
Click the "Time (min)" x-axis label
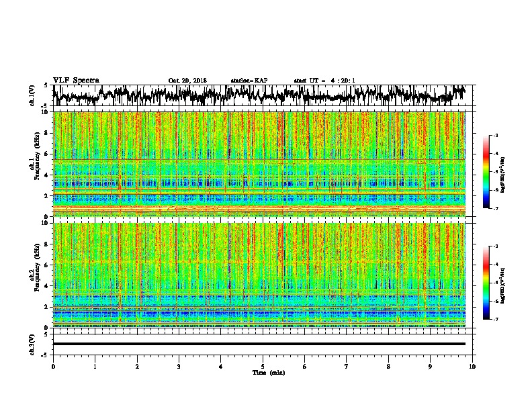[x=269, y=373]
